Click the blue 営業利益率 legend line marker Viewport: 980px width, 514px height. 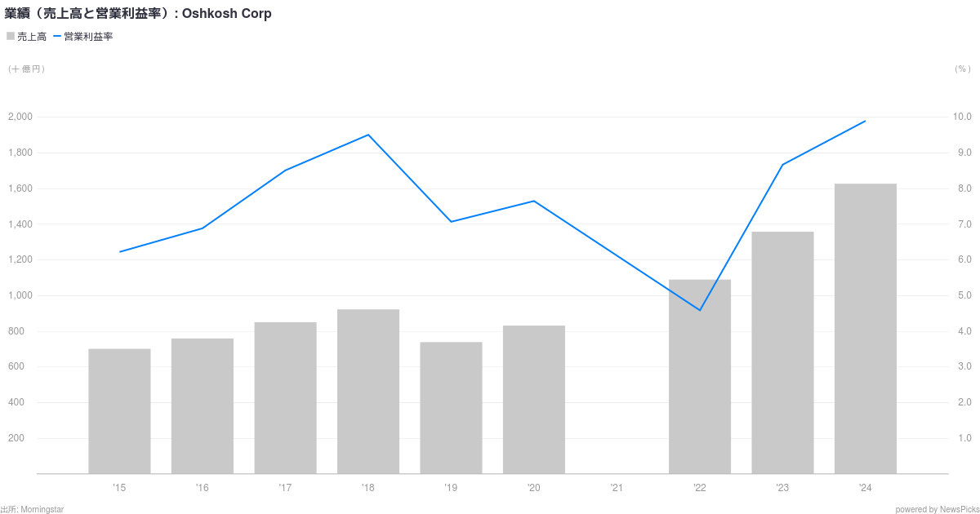(57, 36)
